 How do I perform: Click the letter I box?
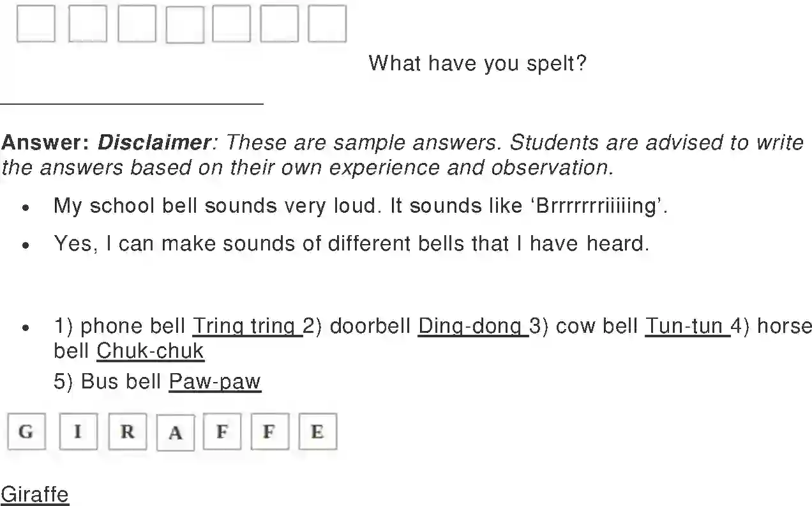[78, 432]
